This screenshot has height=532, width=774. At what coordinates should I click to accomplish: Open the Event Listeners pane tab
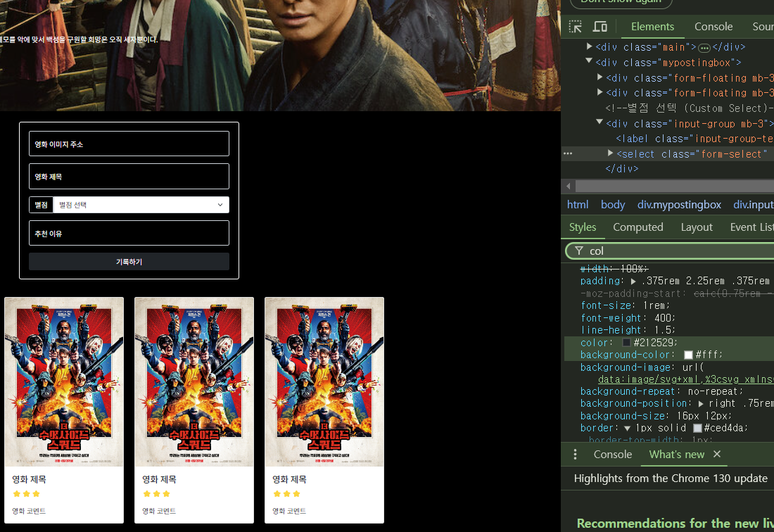click(x=751, y=227)
